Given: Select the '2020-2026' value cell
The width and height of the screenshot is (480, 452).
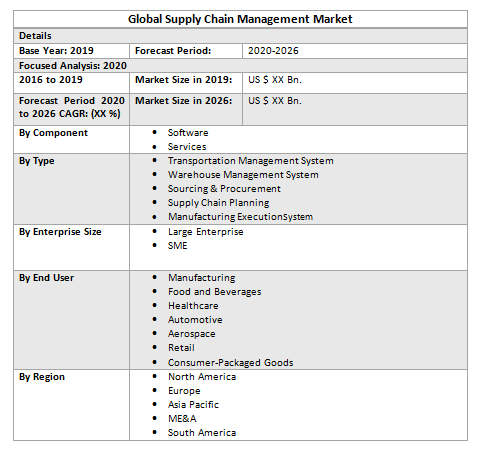Looking at the screenshot, I should tap(355, 51).
